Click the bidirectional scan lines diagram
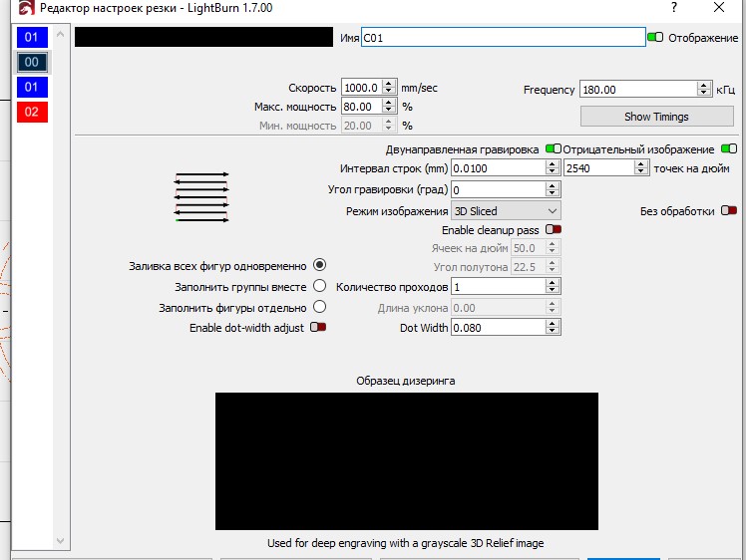 tap(202, 196)
